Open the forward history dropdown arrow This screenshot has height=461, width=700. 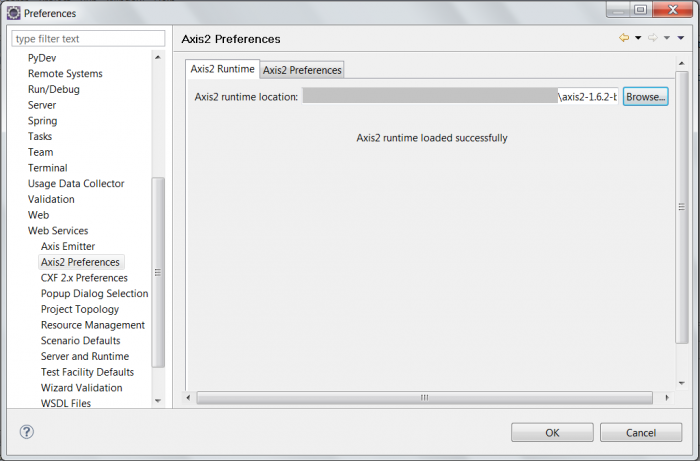(x=666, y=38)
